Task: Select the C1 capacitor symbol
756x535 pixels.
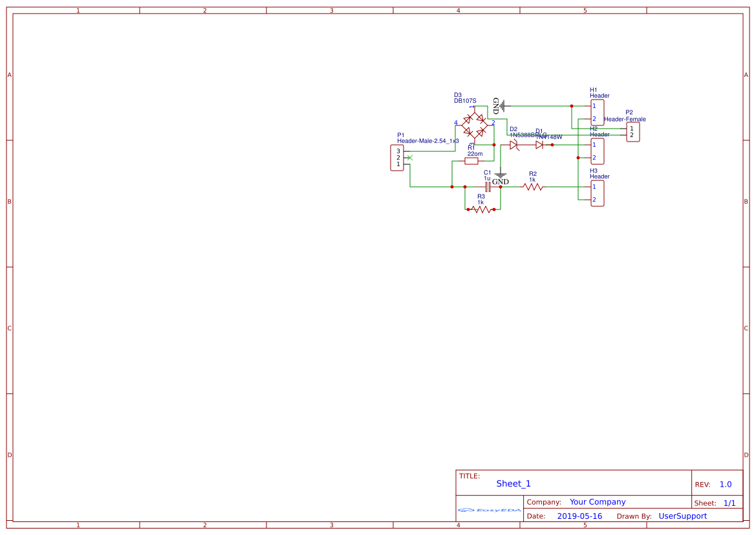Action: click(x=488, y=187)
